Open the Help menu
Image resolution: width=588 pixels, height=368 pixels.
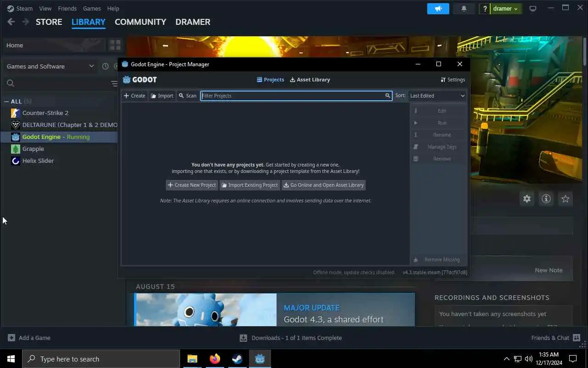click(113, 8)
